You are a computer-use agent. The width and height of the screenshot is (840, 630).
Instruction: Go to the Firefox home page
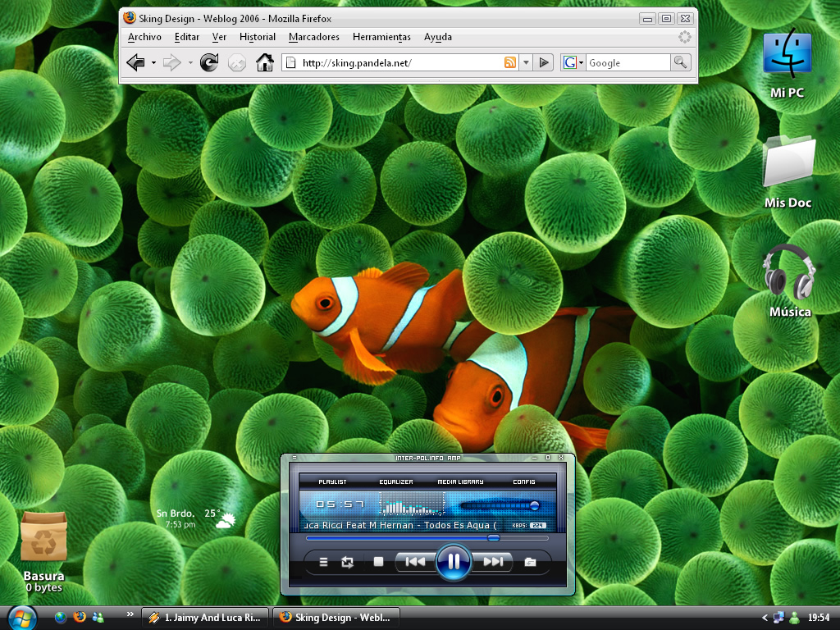click(265, 62)
